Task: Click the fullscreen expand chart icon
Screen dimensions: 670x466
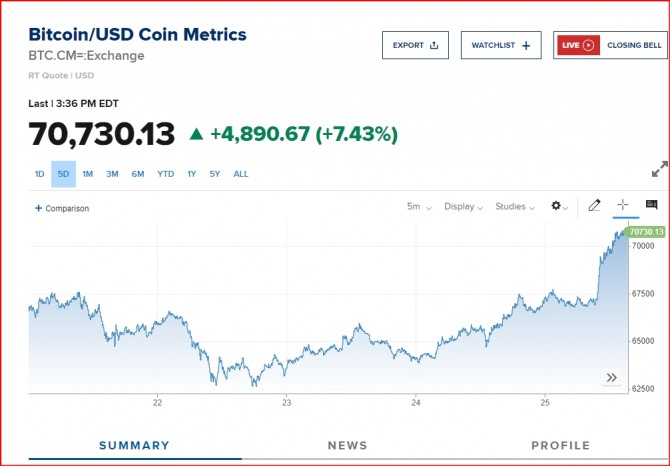Action: point(659,170)
